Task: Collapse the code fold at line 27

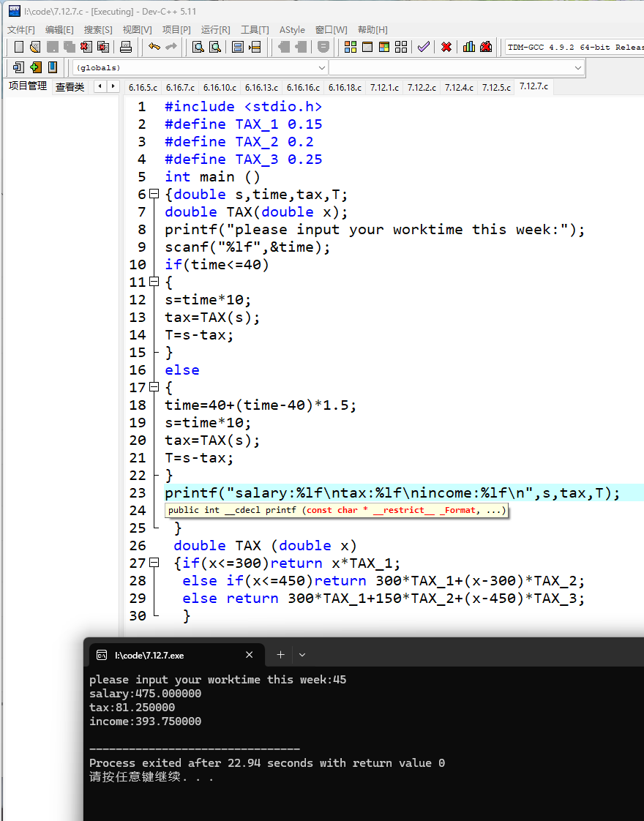Action: tap(154, 563)
